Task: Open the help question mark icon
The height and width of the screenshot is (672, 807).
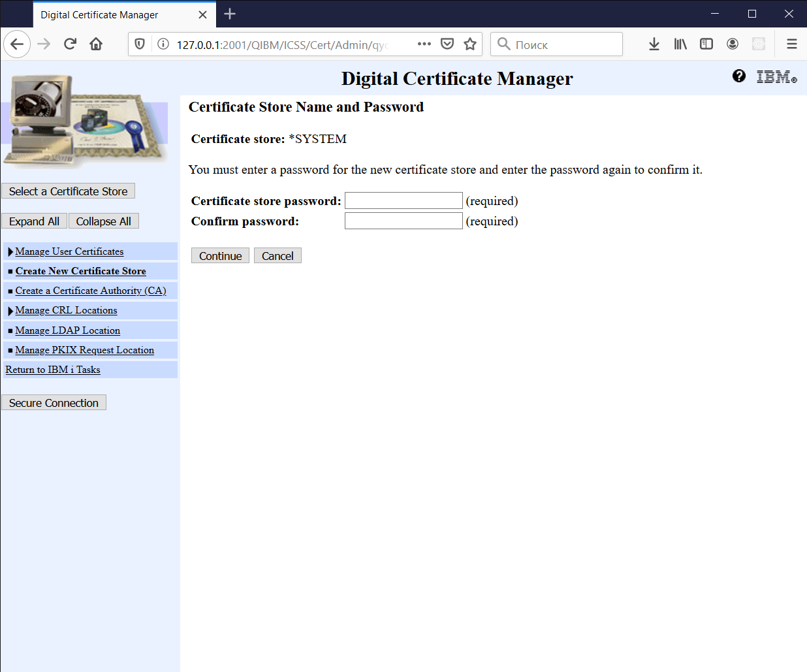Action: [x=739, y=76]
